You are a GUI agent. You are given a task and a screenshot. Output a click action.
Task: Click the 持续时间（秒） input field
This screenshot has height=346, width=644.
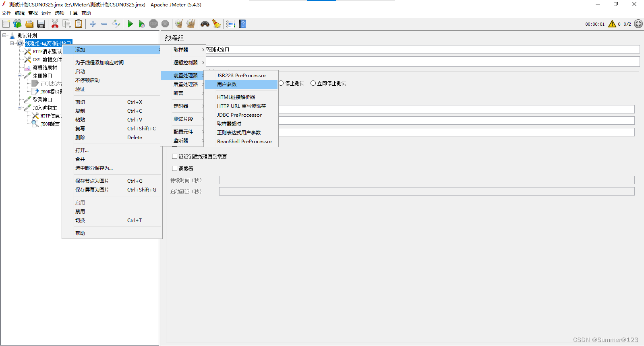tap(427, 180)
